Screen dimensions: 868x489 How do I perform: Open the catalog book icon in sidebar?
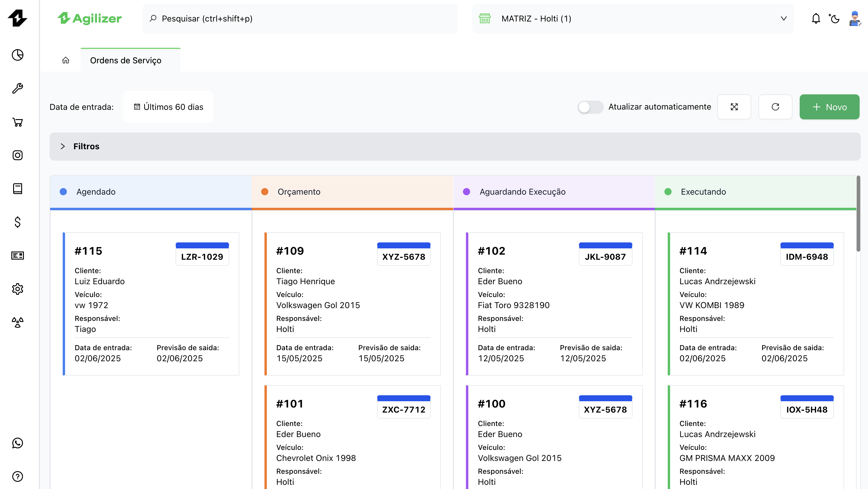17,189
